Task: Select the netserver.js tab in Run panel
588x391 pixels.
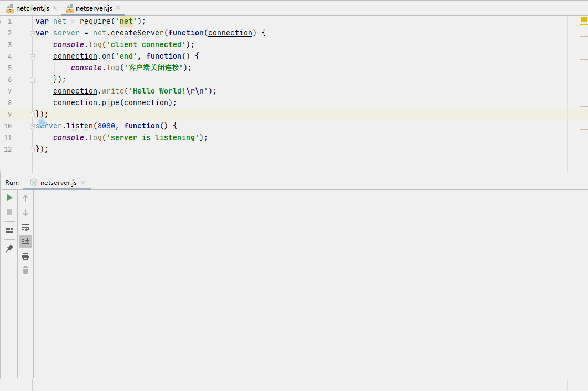Action: [x=58, y=183]
